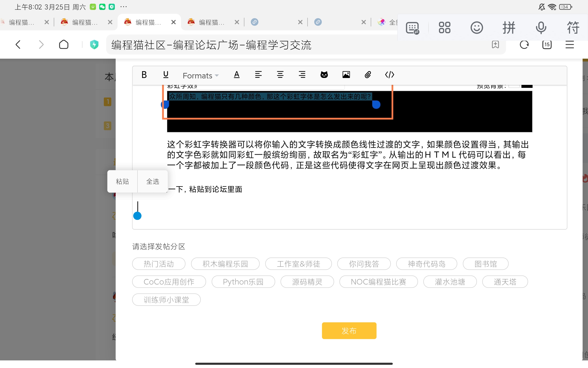
Task: Select the 源码精灵 section
Action: (307, 282)
